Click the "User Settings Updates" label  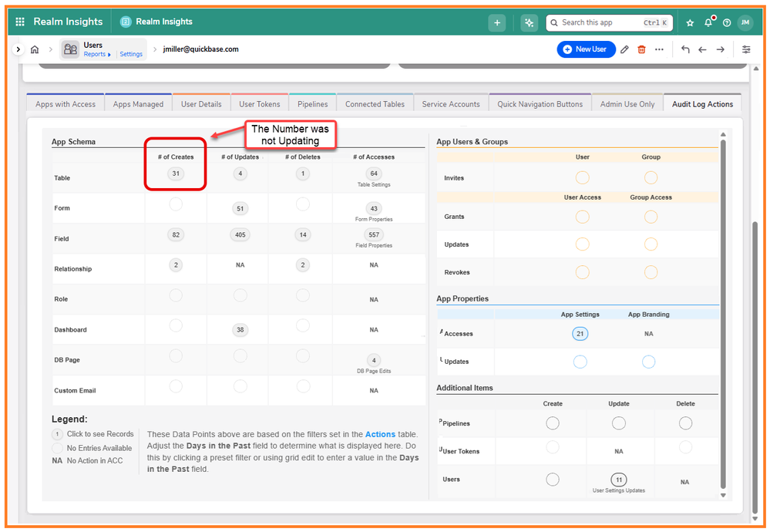619,490
